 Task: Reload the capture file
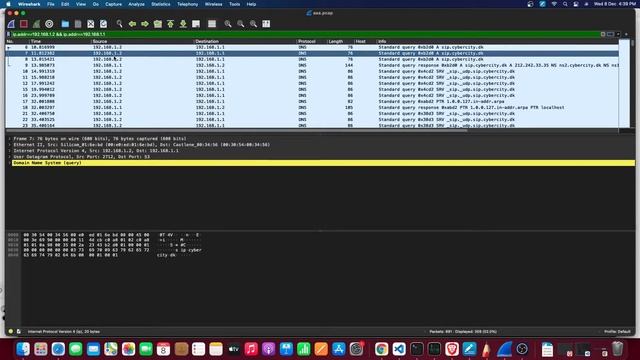pyautogui.click(x=103, y=24)
